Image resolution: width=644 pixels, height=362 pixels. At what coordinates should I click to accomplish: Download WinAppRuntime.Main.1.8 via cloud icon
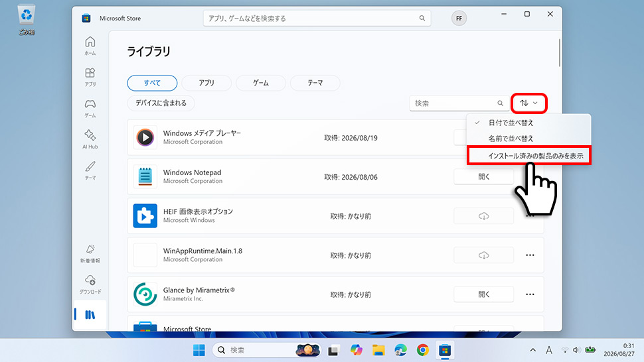(483, 255)
